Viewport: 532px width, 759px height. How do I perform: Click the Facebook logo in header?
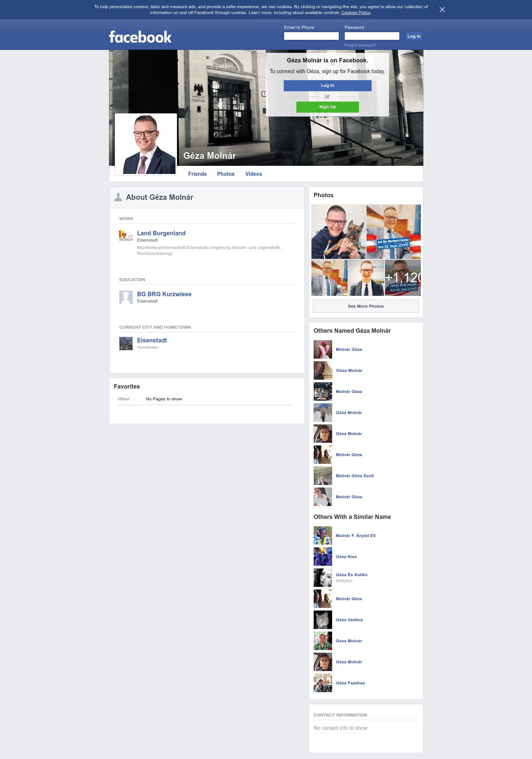tap(140, 37)
